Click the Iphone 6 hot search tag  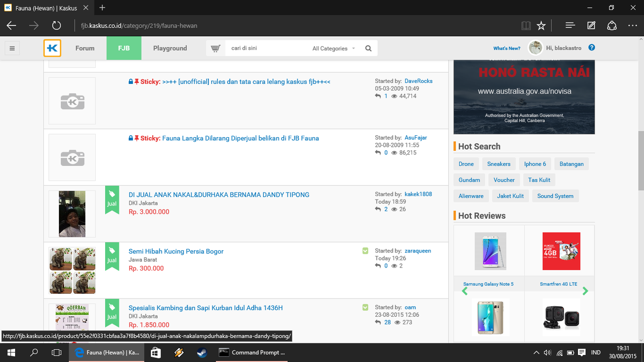(535, 164)
